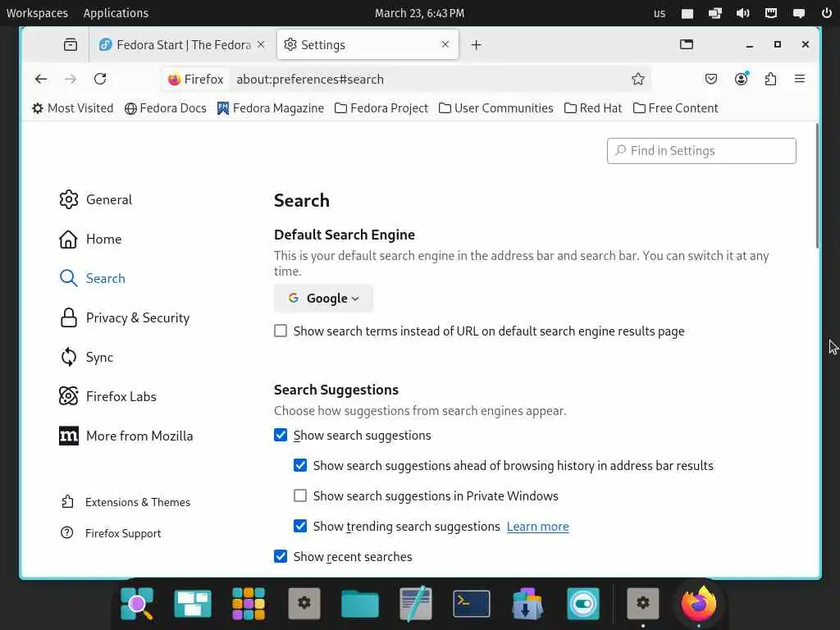This screenshot has height=630, width=840.
Task: Expand the Google default search engine dropdown
Action: [323, 299]
